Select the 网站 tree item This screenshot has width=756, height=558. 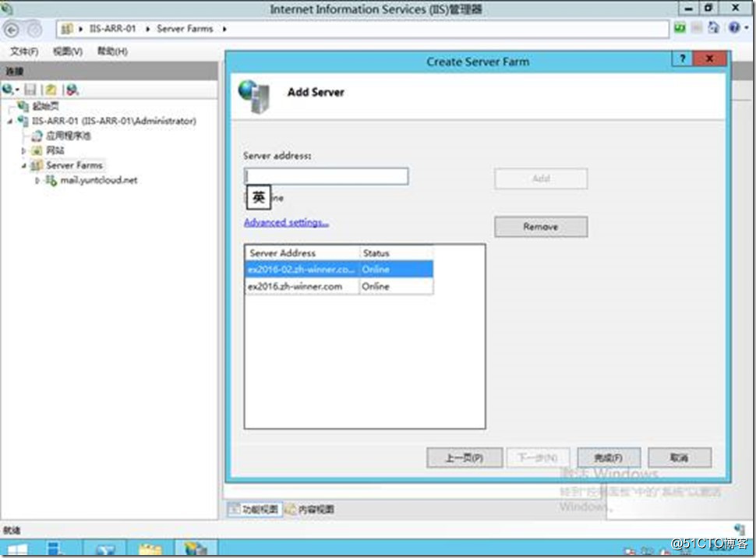tap(55, 150)
